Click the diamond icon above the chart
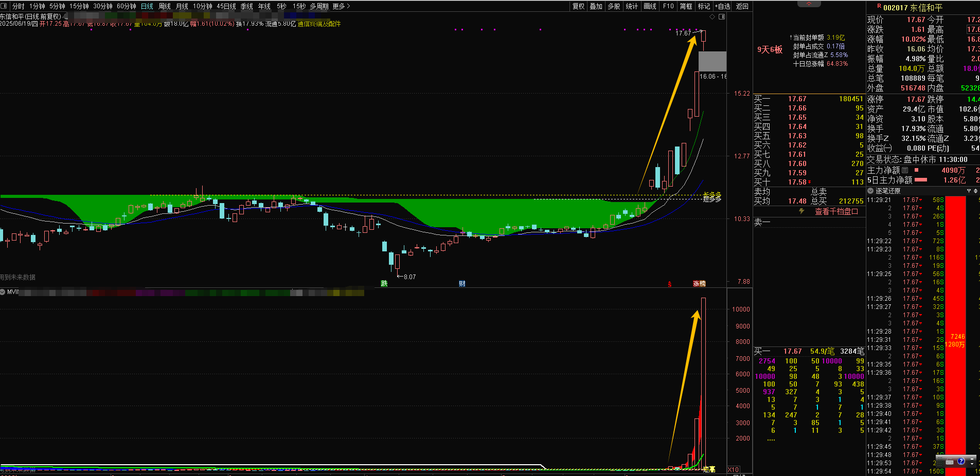This screenshot has height=476, width=980. (712, 16)
